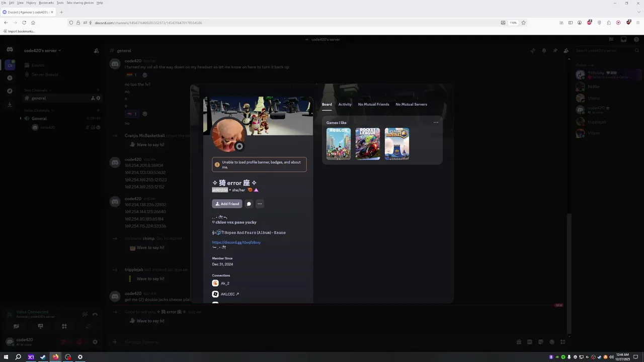644x362 pixels.
Task: Click the profile avatar image
Action: click(227, 135)
